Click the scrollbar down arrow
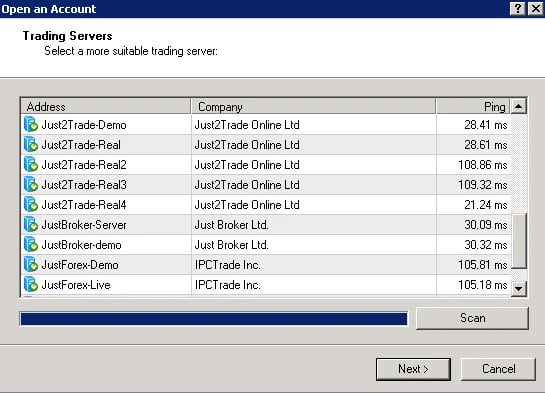 (x=519, y=288)
